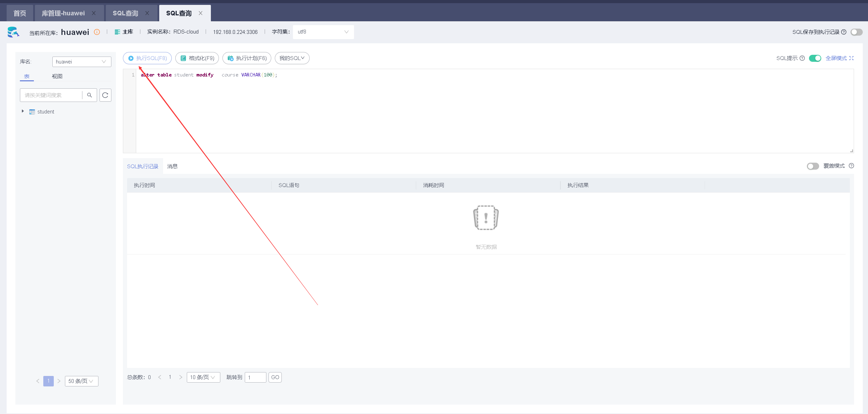Viewport: 868px width, 414px height.
Task: Click the help icon next to SQL提示
Action: (802, 58)
